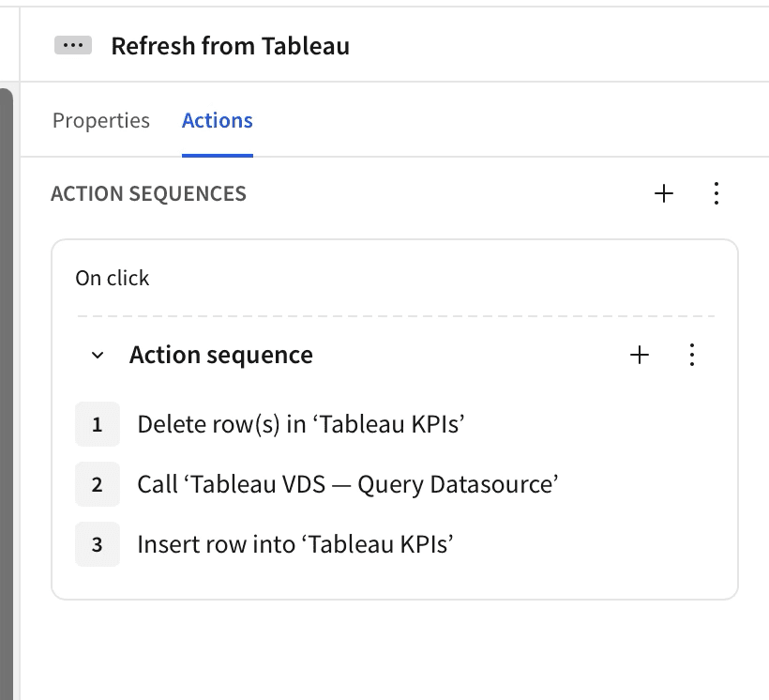The height and width of the screenshot is (700, 769).
Task: Click the step 3 number badge
Action: 98,544
